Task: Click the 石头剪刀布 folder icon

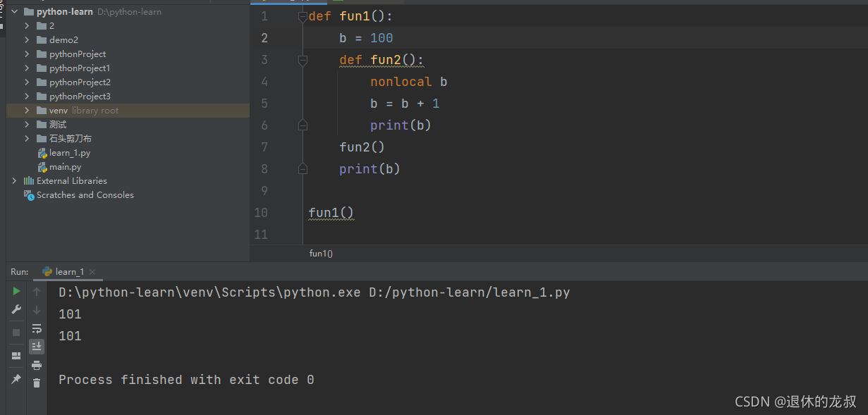Action: [41, 138]
